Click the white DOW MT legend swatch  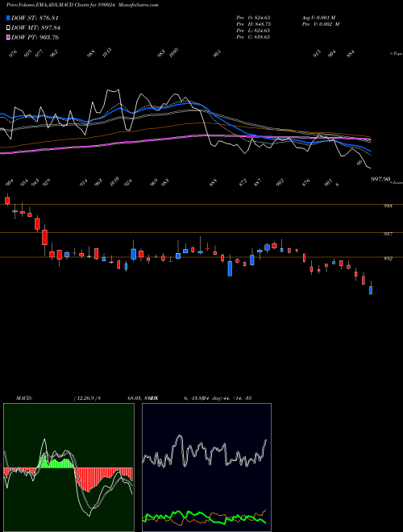9,27
